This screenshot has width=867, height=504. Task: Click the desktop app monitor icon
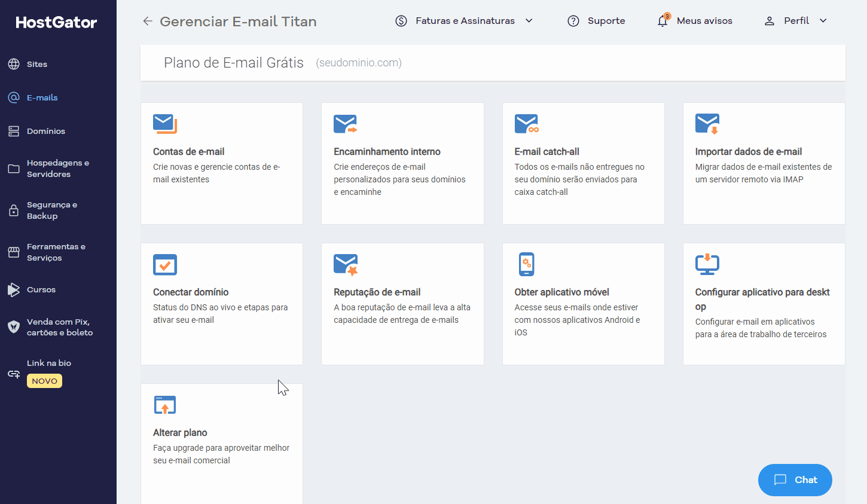pos(707,264)
